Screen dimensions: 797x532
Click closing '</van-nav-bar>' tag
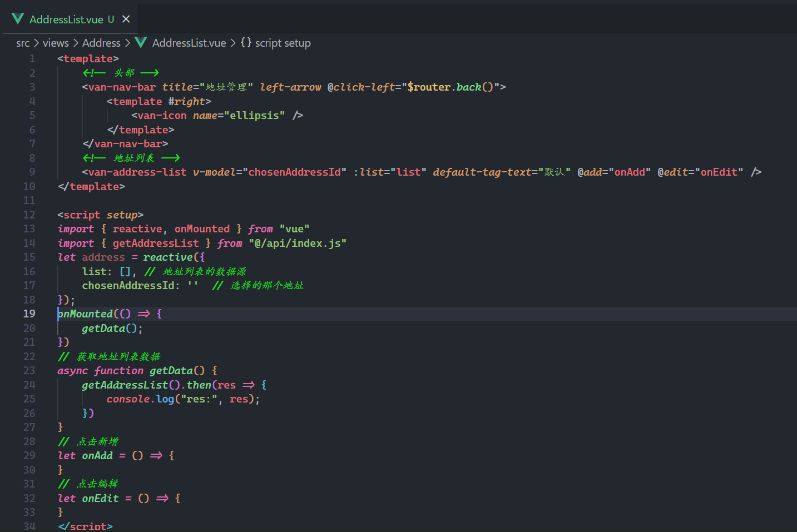click(125, 144)
